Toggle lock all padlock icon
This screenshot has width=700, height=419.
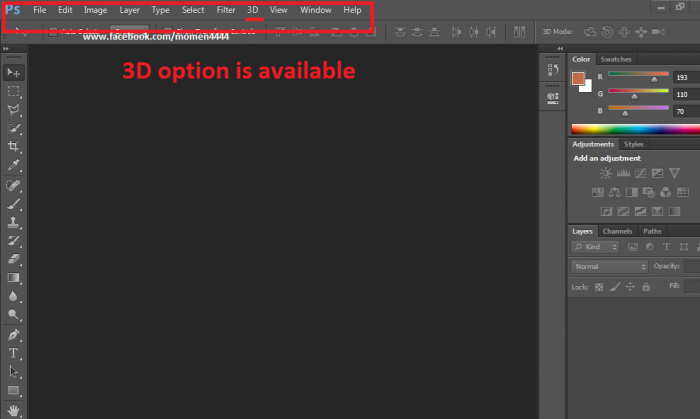(x=646, y=287)
